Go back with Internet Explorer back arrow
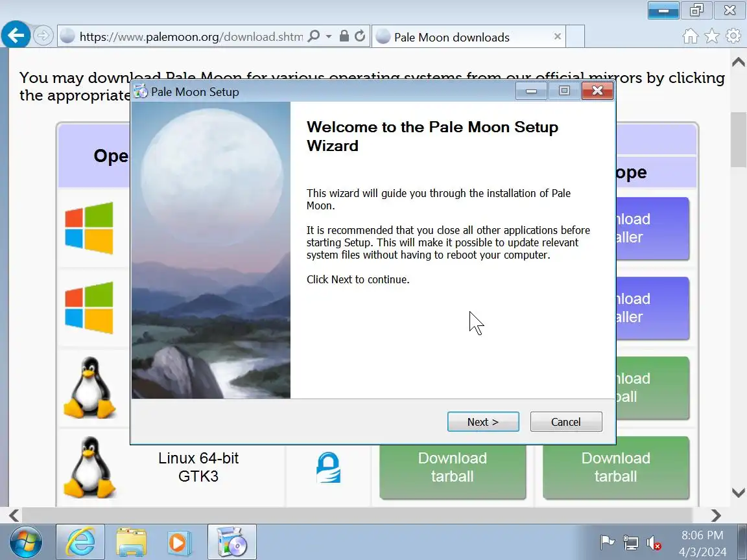747x560 pixels. point(16,35)
